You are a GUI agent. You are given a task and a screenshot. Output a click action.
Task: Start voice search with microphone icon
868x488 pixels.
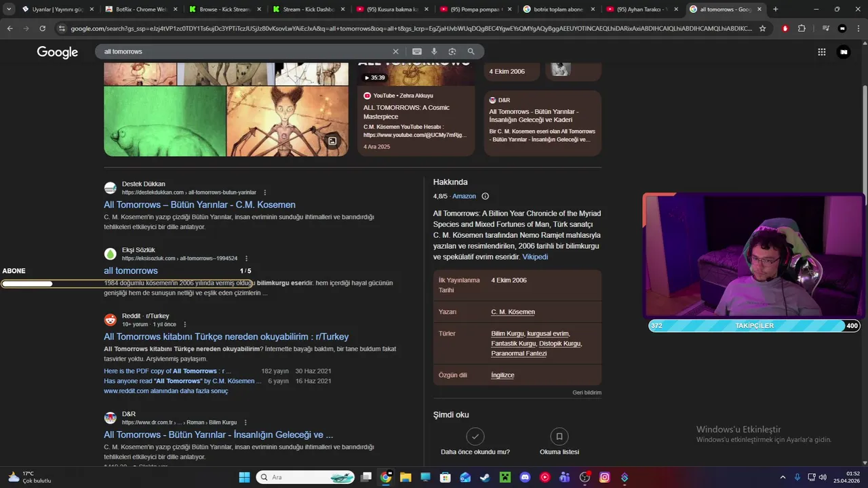434,52
